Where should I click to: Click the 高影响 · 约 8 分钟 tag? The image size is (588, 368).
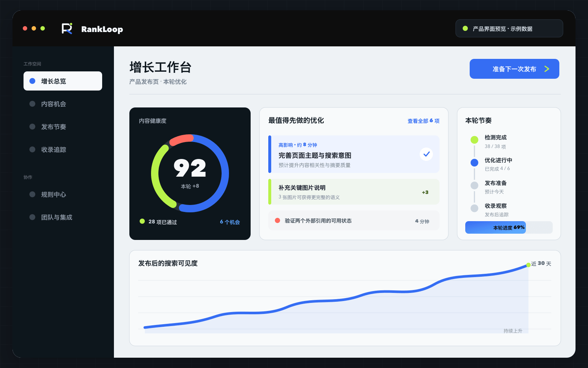click(298, 145)
